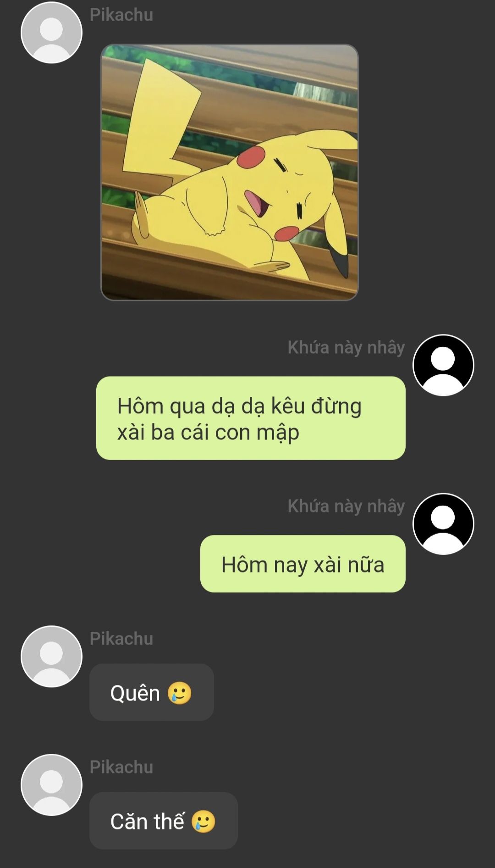Select the green bubble starting with Hôm qua dạ dạ

pyautogui.click(x=251, y=418)
